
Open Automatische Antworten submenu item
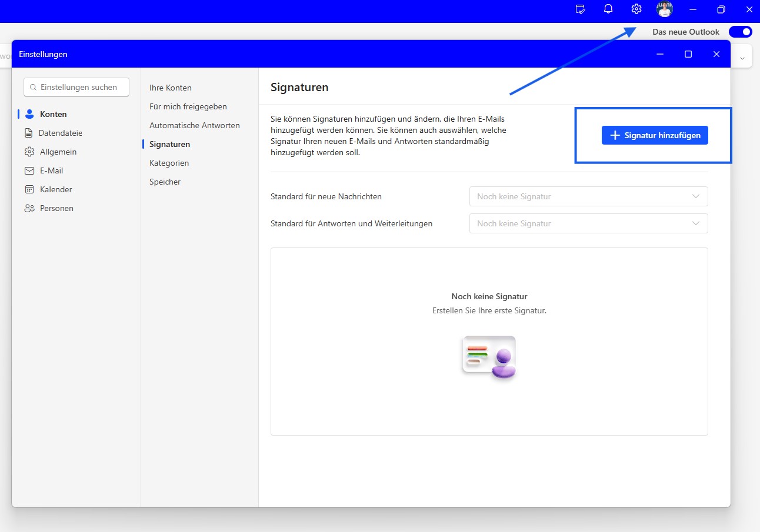pyautogui.click(x=195, y=125)
